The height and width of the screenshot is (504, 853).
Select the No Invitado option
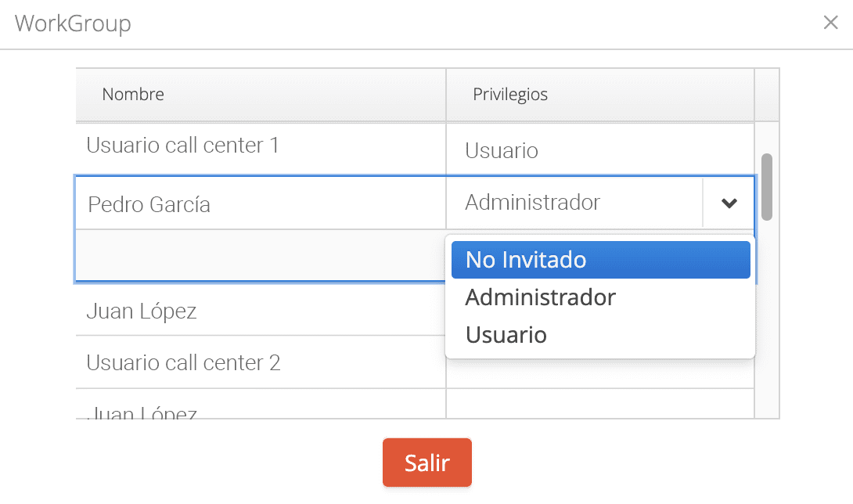click(x=600, y=260)
